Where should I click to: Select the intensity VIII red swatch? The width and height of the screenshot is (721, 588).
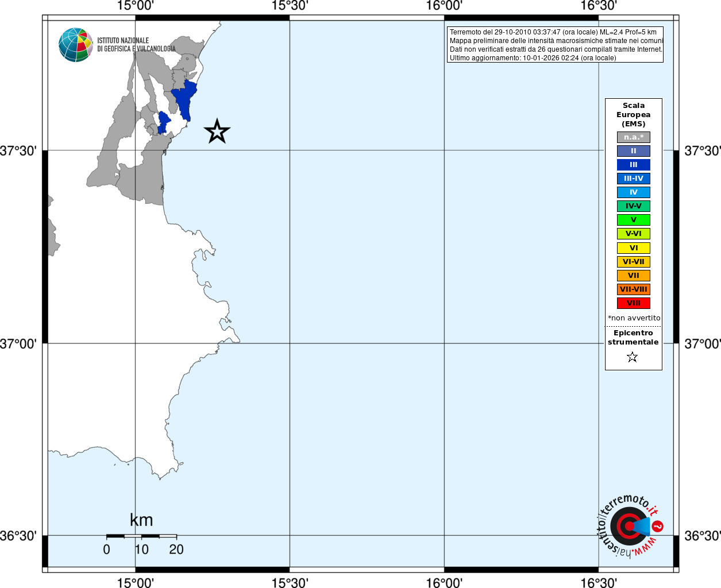tap(634, 303)
